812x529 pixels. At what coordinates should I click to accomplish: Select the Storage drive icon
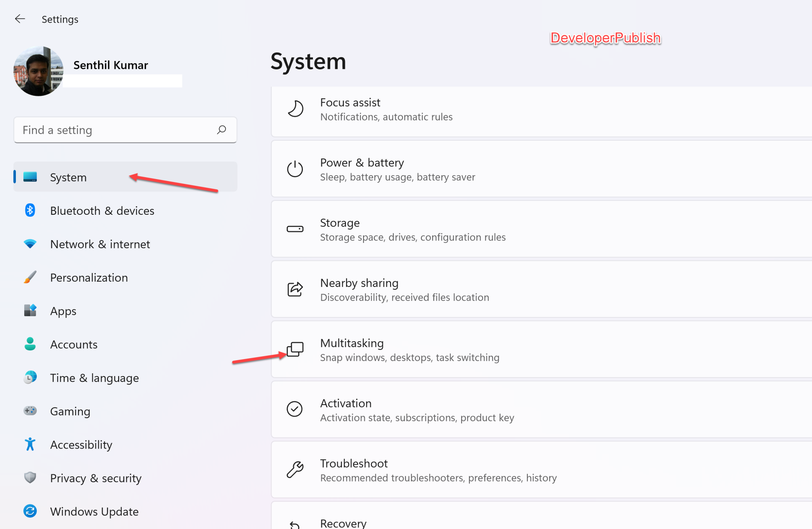295,229
